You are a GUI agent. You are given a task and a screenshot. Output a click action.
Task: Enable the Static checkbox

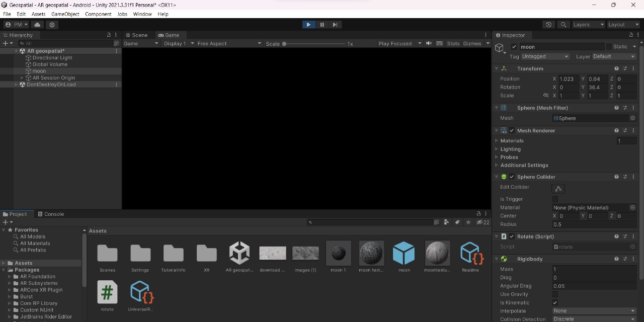pyautogui.click(x=609, y=47)
